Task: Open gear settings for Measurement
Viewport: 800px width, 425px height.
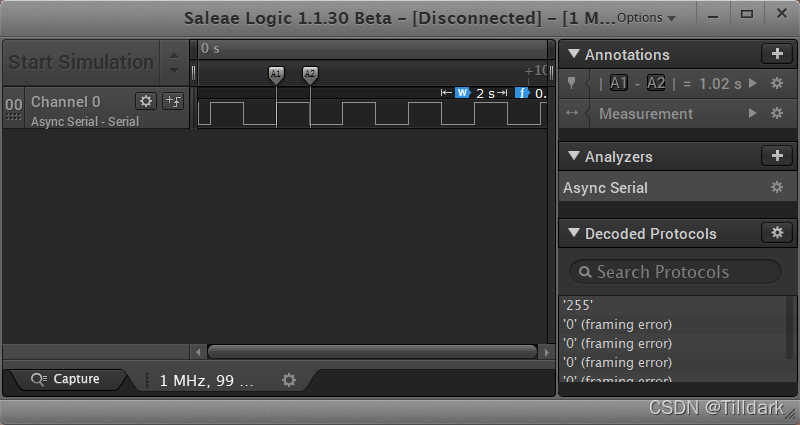Action: (777, 113)
